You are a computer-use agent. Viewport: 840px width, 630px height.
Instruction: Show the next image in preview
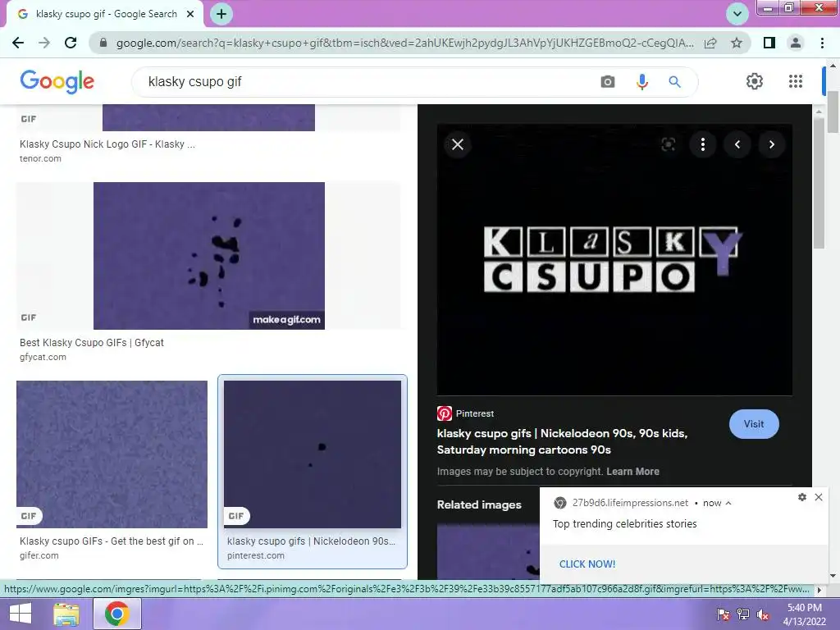point(771,144)
